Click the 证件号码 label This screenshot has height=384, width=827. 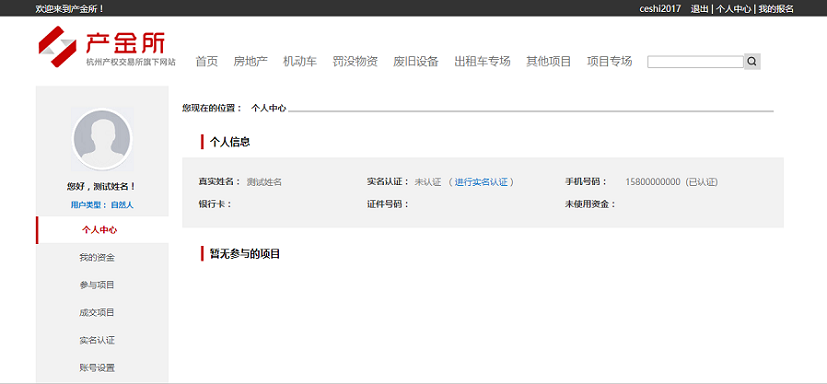[388, 204]
